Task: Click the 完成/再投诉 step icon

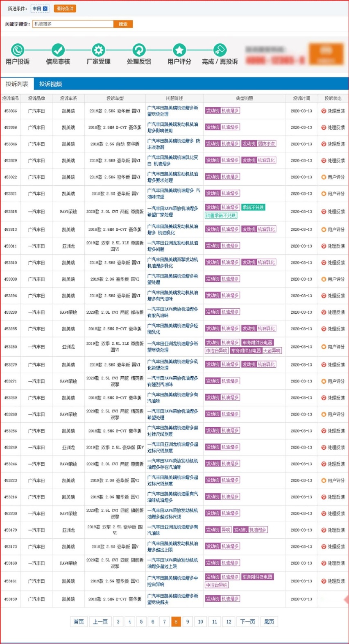Action: pos(220,50)
